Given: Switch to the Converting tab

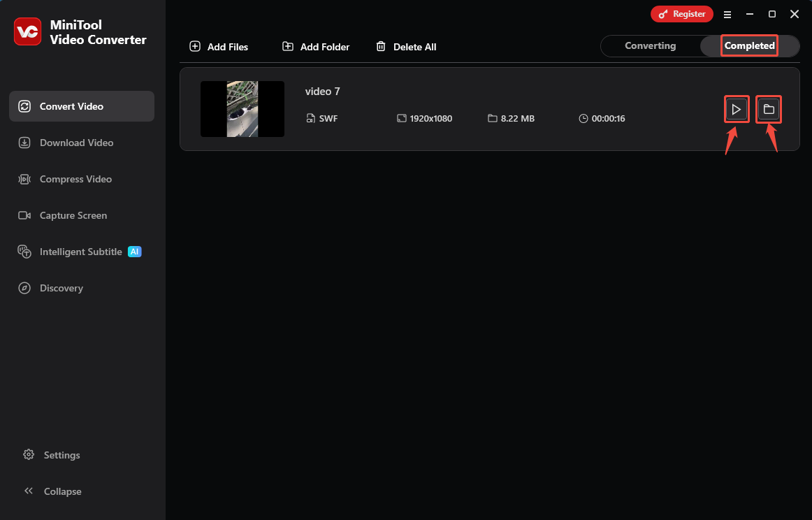Looking at the screenshot, I should (x=650, y=45).
